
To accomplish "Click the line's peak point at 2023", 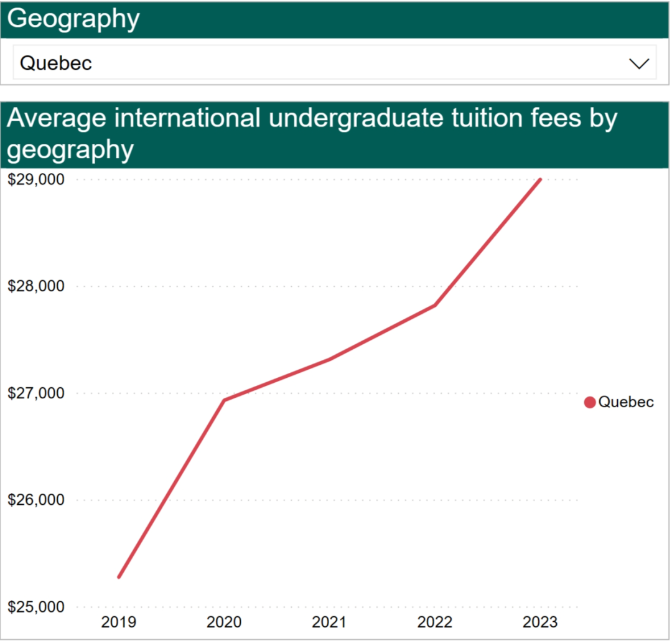I will tap(540, 180).
